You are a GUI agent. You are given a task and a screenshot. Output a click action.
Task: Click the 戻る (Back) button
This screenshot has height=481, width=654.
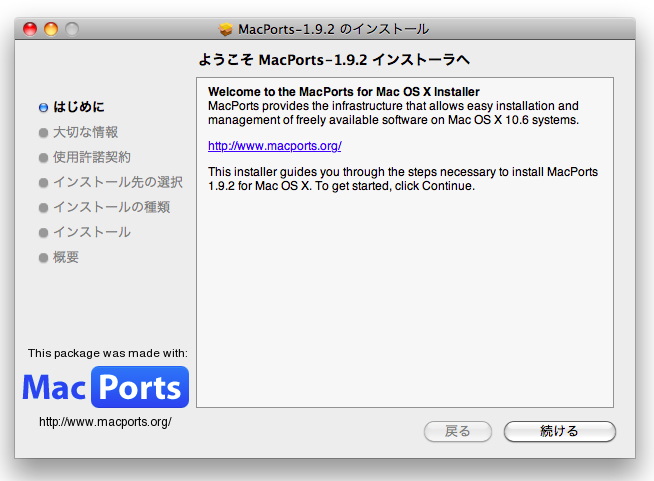coord(458,431)
